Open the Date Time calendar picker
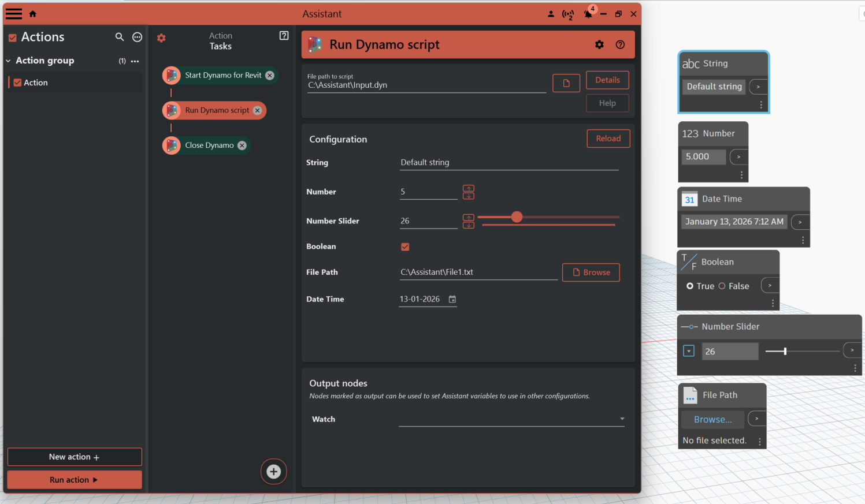The width and height of the screenshot is (865, 504). coord(452,299)
